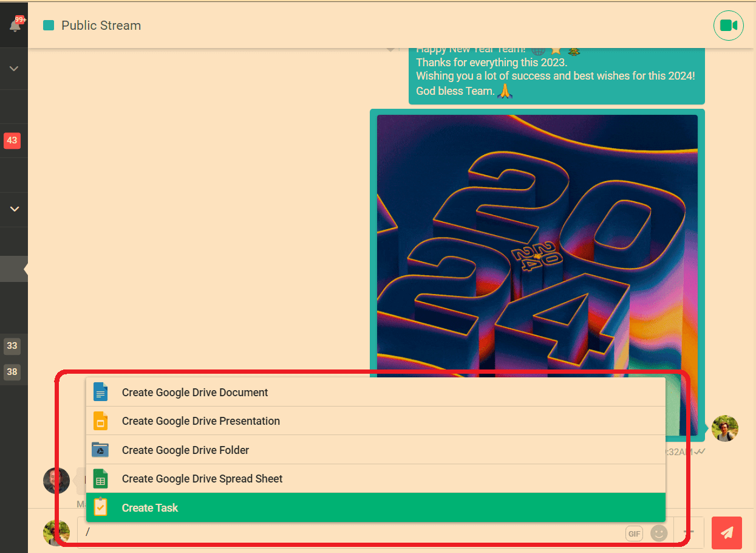Focus the message input field containing slash
This screenshot has height=553, width=756.
point(352,533)
